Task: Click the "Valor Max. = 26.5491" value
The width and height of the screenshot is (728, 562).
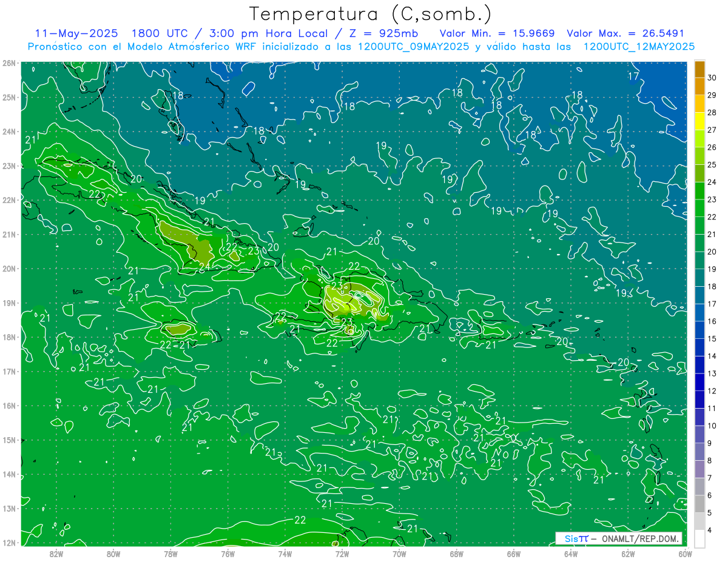Action: tap(625, 33)
